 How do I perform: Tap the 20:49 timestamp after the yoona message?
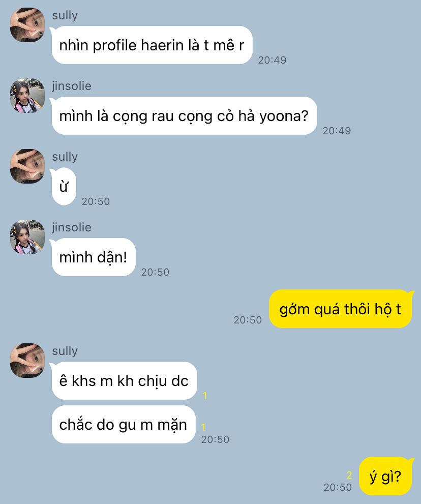coord(337,131)
